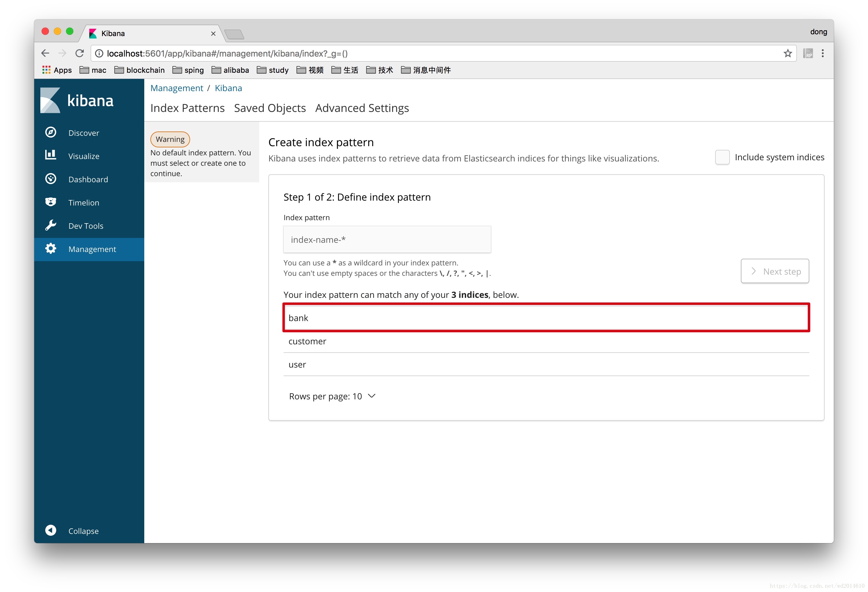868x592 pixels.
Task: Click the Visualize navigation icon
Action: [51, 155]
